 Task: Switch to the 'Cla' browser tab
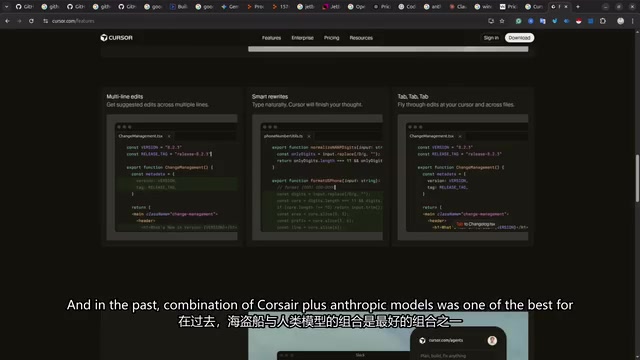coord(458,7)
